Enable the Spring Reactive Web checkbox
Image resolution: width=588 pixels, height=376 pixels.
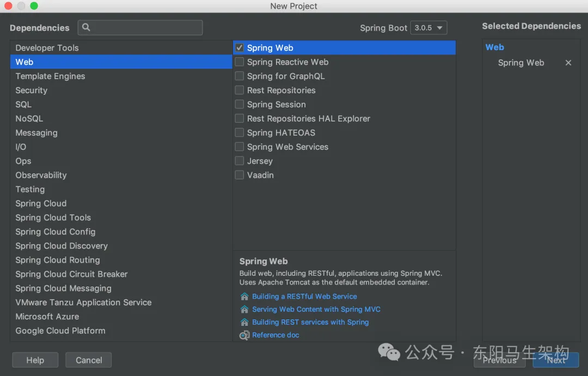pyautogui.click(x=240, y=62)
